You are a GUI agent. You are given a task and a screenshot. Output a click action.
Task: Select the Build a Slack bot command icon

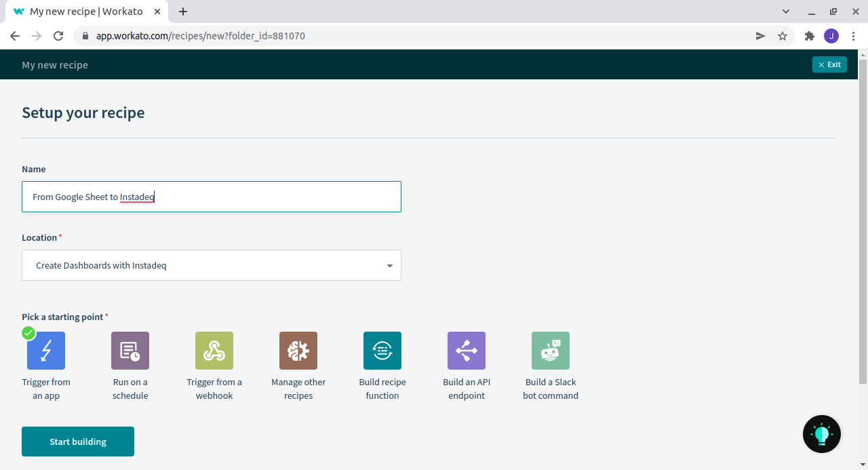click(x=551, y=351)
